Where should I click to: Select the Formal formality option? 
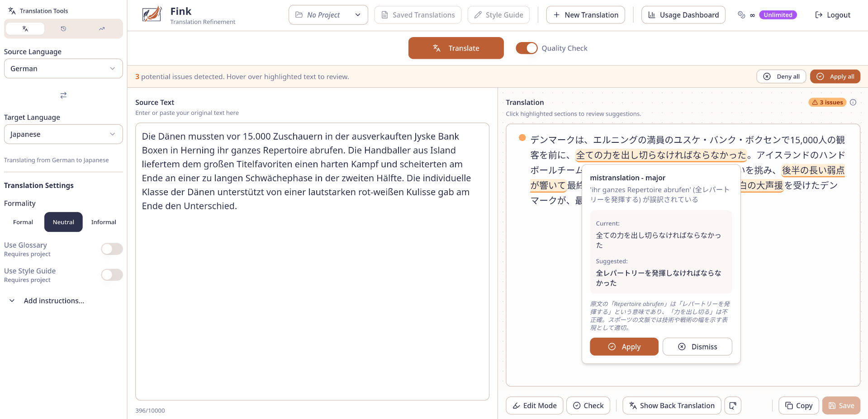tap(22, 222)
